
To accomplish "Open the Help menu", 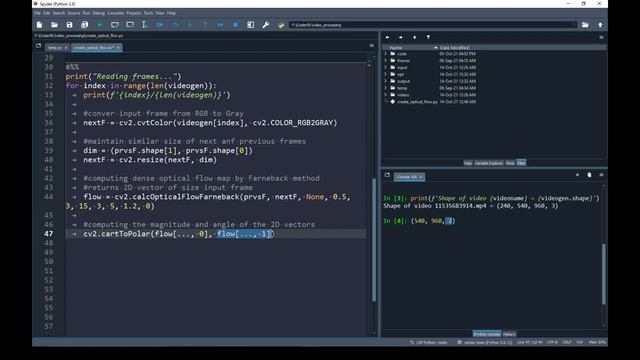I will tap(171, 13).
